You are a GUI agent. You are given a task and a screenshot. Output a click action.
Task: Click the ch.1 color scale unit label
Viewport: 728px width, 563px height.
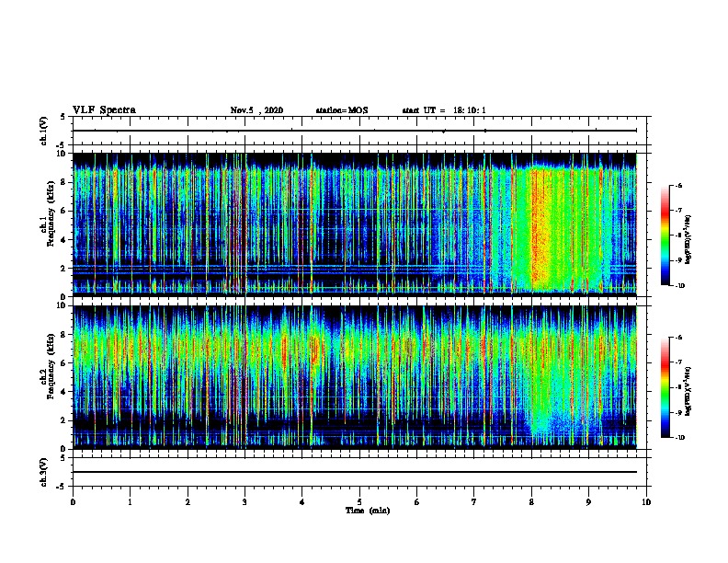[688, 239]
